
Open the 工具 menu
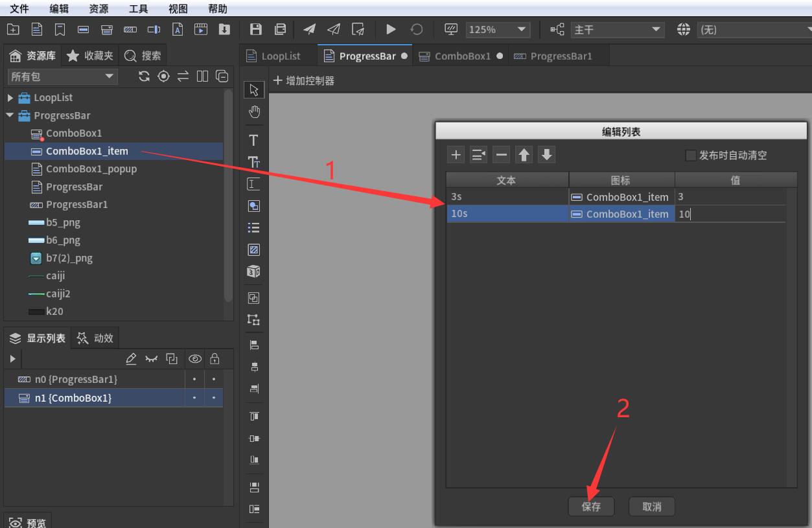138,8
